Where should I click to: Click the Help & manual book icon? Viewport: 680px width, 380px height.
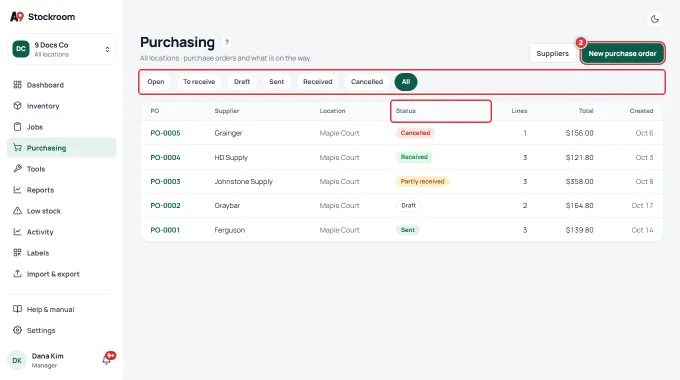pyautogui.click(x=17, y=309)
